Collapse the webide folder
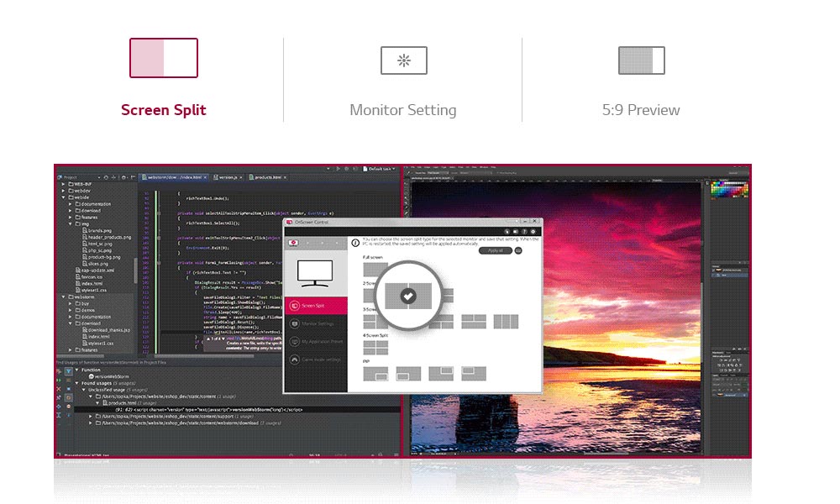This screenshot has width=840, height=504. [64, 197]
